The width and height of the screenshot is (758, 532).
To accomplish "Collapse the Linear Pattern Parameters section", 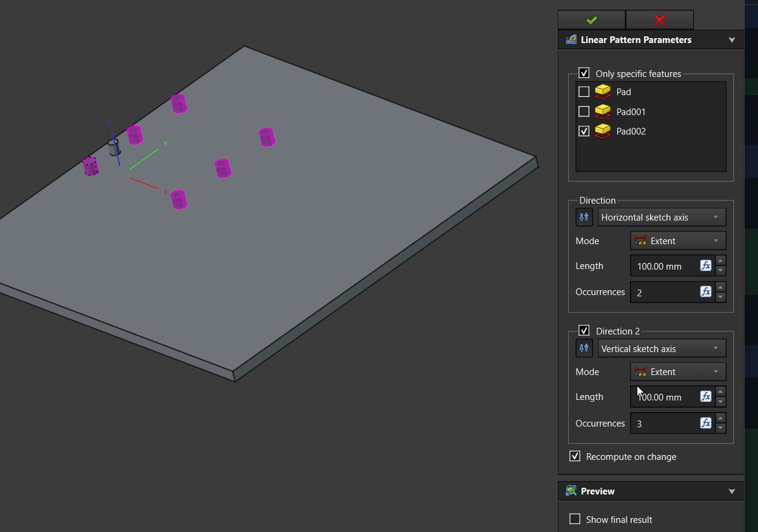I will click(732, 40).
